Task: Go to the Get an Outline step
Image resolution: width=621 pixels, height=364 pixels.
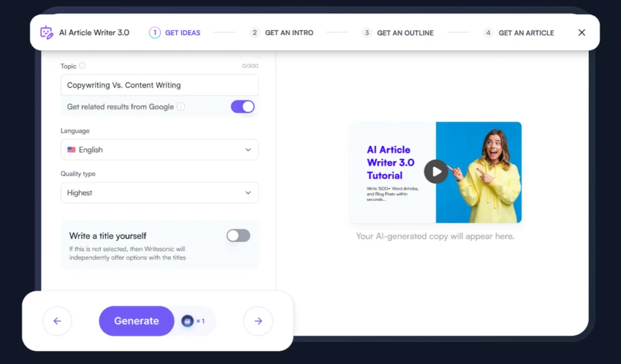Action: [x=398, y=33]
